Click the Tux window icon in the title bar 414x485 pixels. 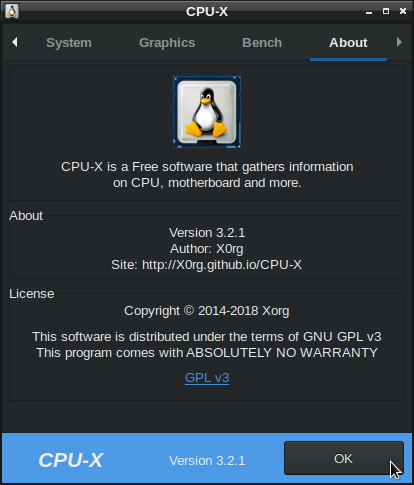tap(12, 11)
